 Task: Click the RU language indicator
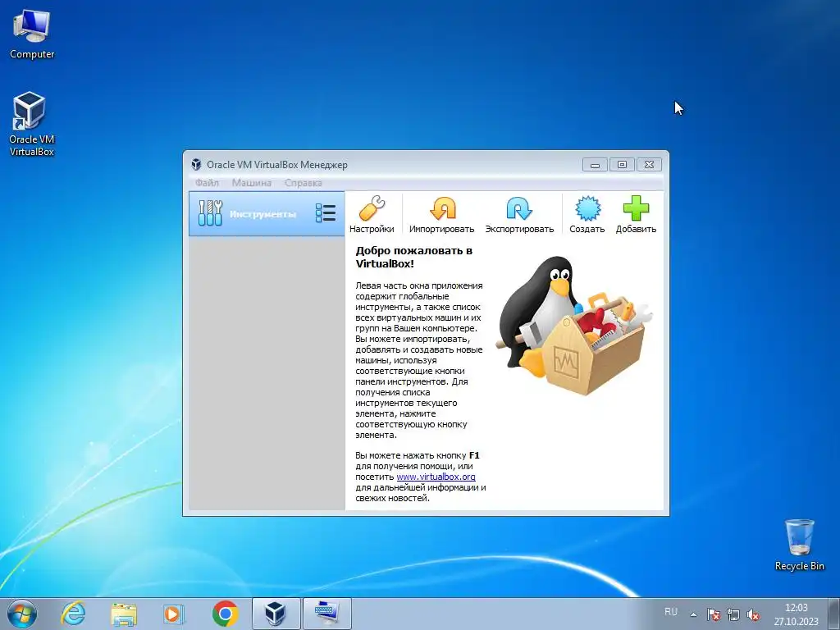point(671,612)
